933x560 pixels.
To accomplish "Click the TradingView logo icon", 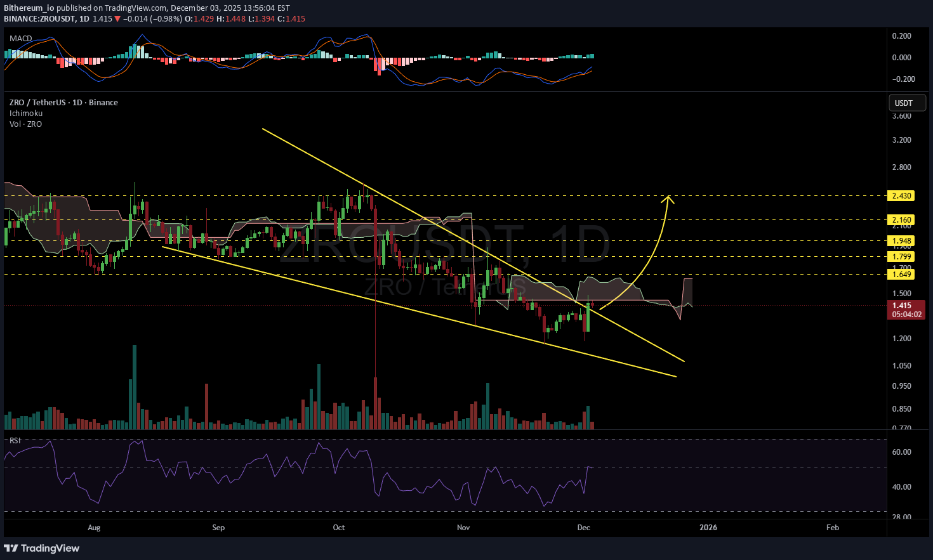I will click(x=11, y=548).
